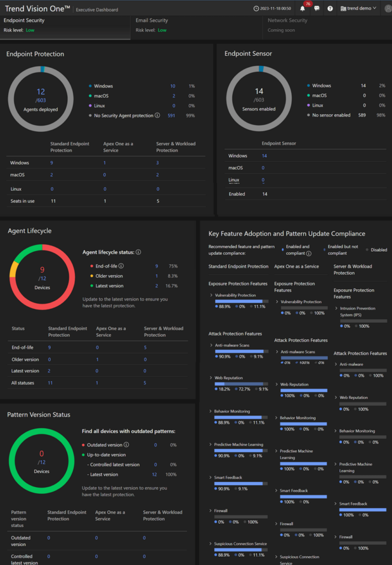392x565 pixels.
Task: Click the Endpoint Sensor donut chart
Action: [x=259, y=98]
